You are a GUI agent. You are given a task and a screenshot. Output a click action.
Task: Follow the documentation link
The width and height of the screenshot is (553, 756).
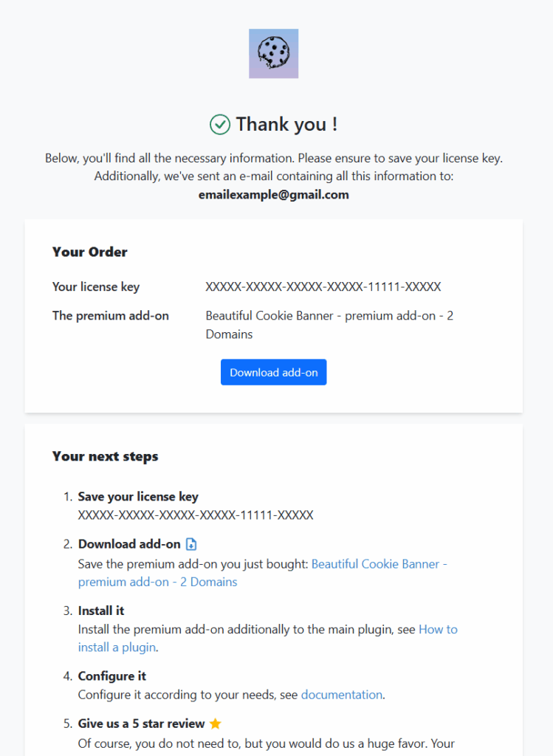click(341, 695)
